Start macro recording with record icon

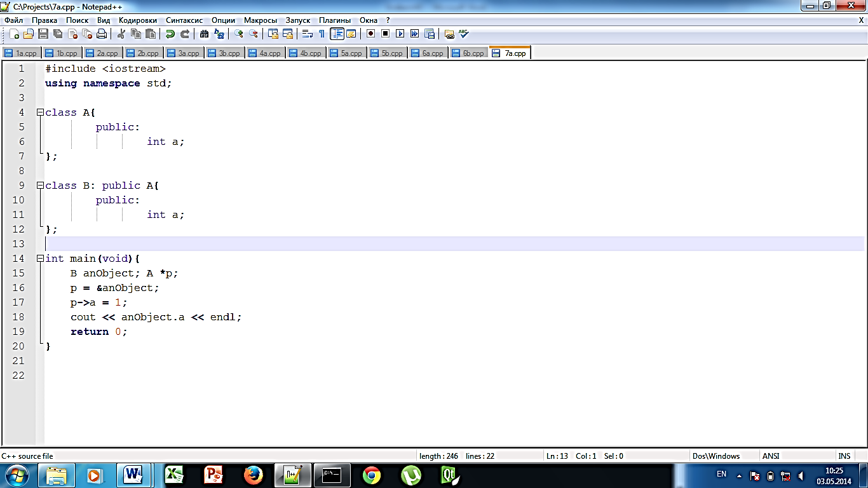coord(371,34)
